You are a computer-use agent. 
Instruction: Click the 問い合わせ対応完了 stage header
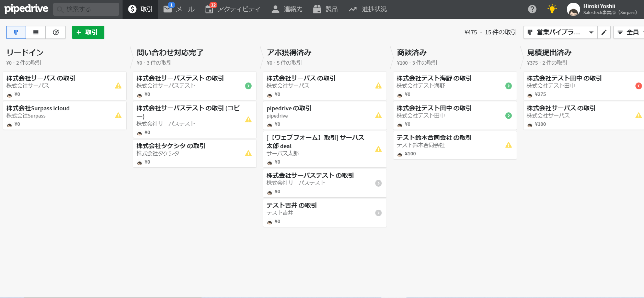(x=195, y=57)
